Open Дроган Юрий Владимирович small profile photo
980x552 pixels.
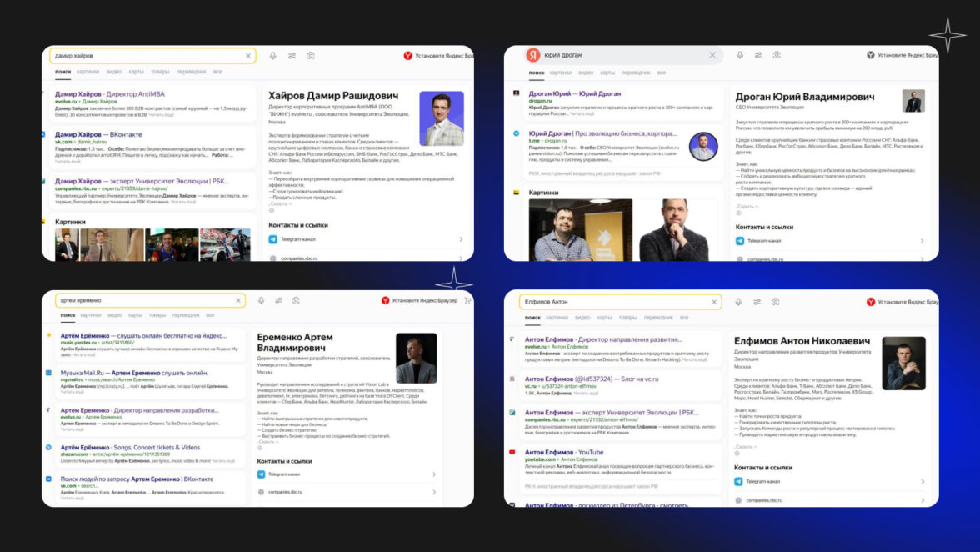click(x=913, y=101)
